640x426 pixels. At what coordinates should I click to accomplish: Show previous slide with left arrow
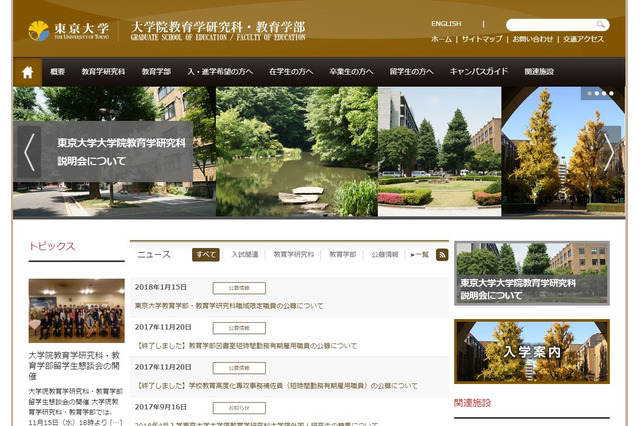(x=29, y=152)
